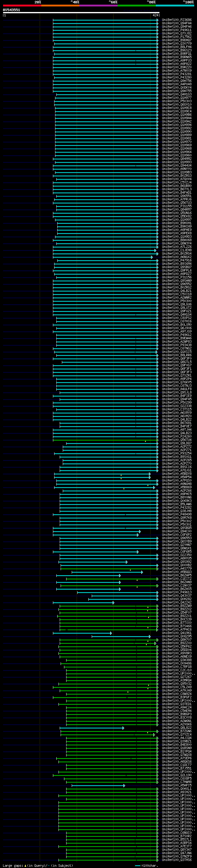The height and width of the screenshot is (868, 197).
Task: Select the UniRef100_O22350 label
Action: tap(176, 555)
